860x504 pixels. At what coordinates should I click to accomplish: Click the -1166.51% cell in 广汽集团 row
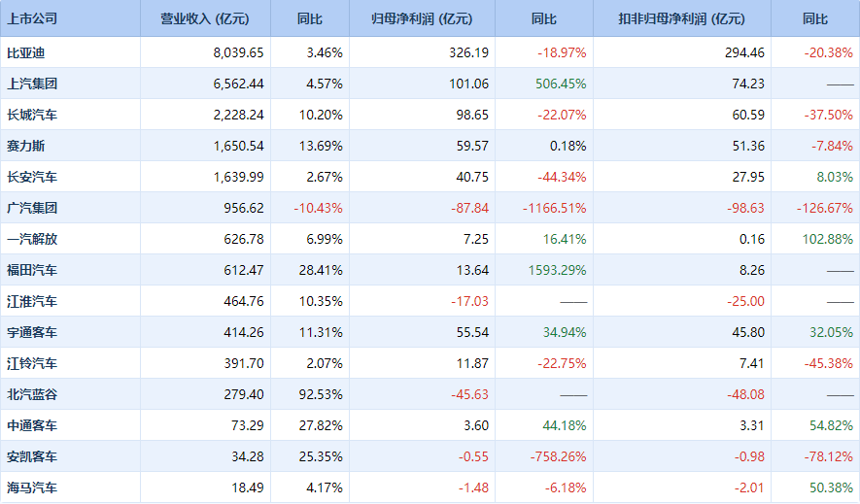(x=554, y=208)
